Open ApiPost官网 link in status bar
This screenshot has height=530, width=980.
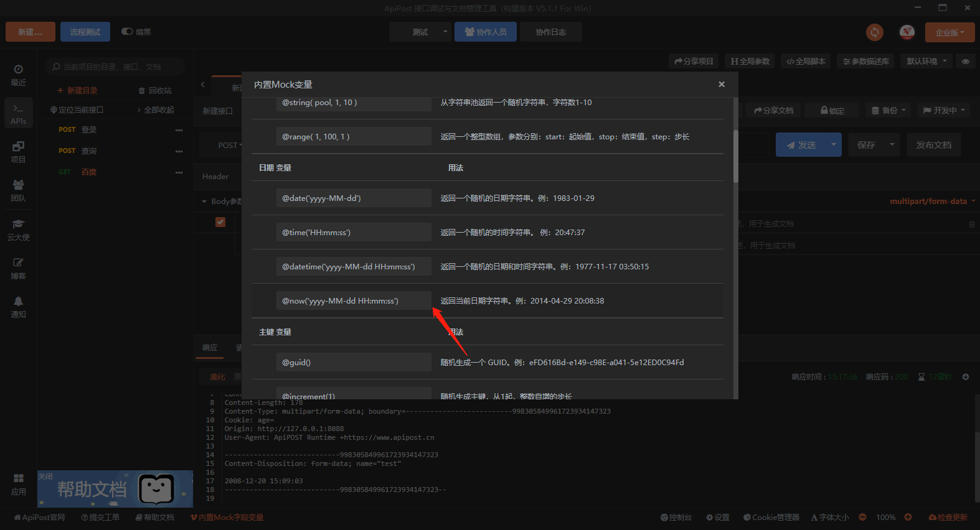click(39, 517)
